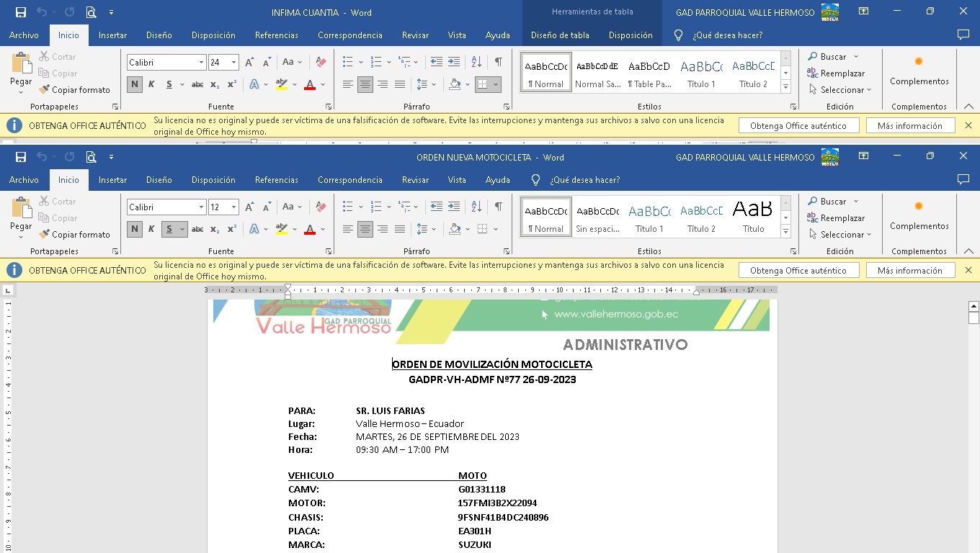Expand Calibri font list in ORDEN NUEVA MOTOCICLETA
Image resolution: width=980 pixels, height=553 pixels.
[x=201, y=207]
